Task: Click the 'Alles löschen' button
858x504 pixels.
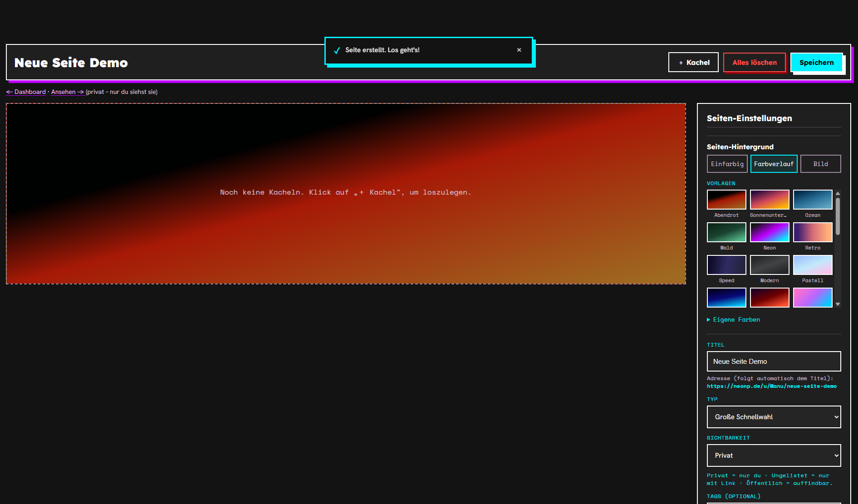Action: [755, 62]
